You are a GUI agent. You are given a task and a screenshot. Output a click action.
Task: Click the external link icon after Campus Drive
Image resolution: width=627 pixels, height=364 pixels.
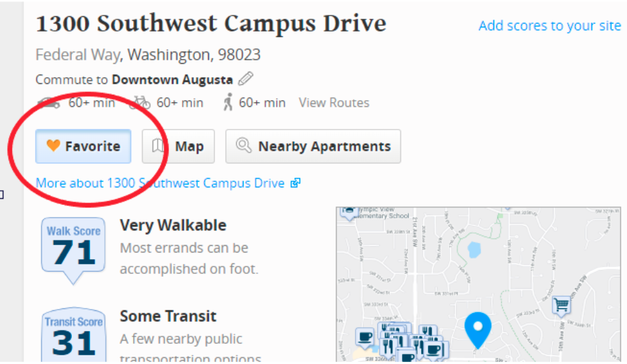[296, 183]
